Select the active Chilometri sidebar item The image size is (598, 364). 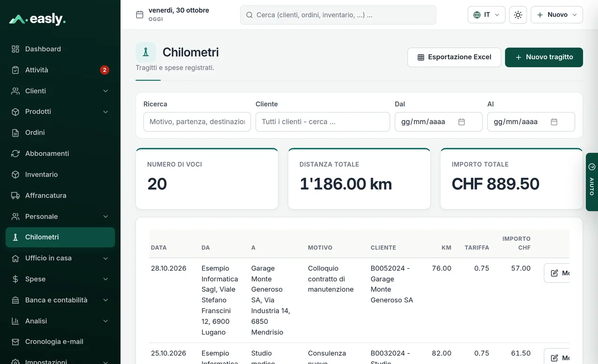pyautogui.click(x=60, y=237)
